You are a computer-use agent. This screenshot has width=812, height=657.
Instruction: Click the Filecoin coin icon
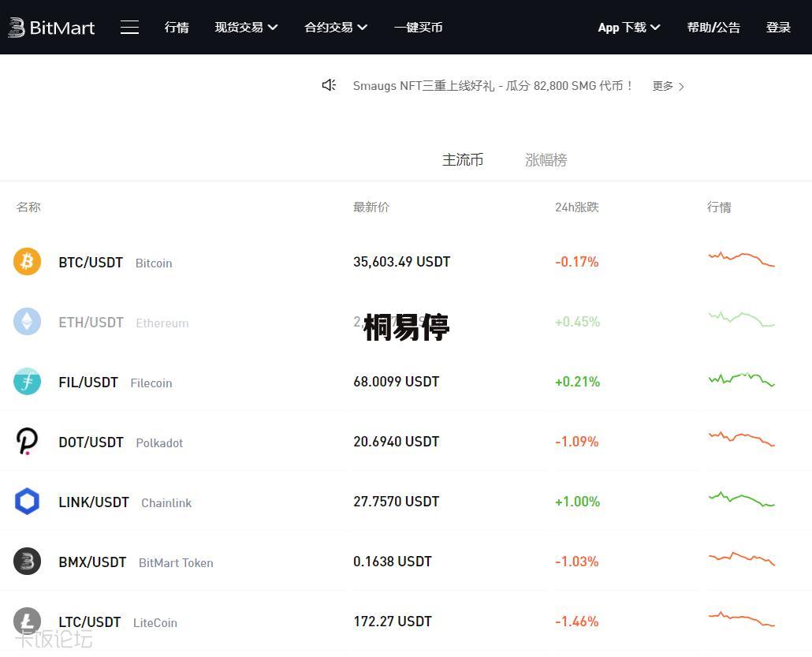click(x=27, y=382)
